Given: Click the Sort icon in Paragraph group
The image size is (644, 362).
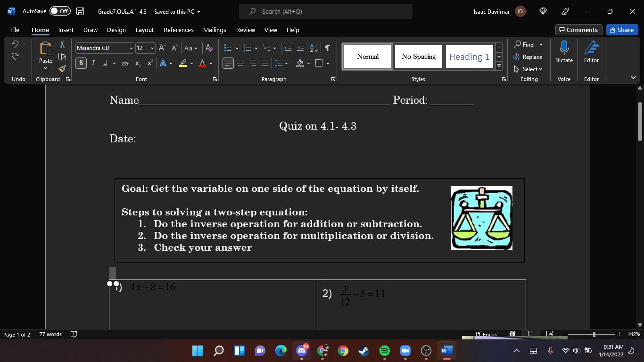Looking at the screenshot, I should pyautogui.click(x=314, y=48).
